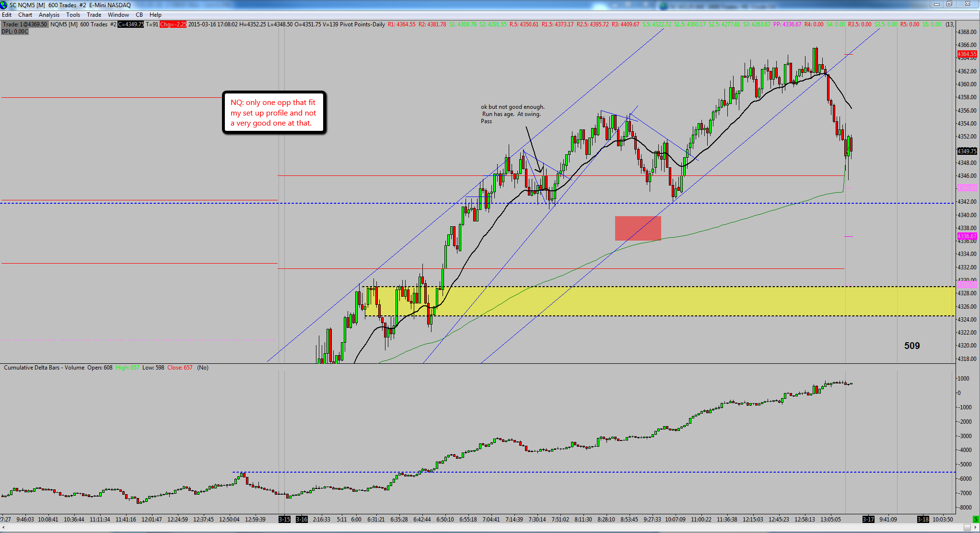
Task: Click the black 4349.75 last price label
Action: pos(967,151)
